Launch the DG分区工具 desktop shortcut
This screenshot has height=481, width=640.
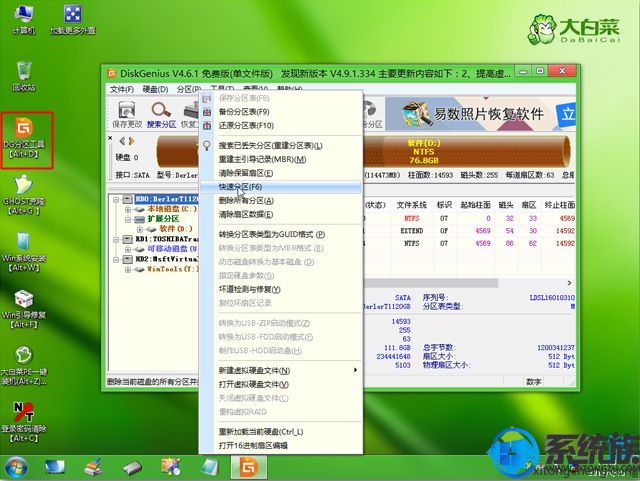tap(24, 138)
